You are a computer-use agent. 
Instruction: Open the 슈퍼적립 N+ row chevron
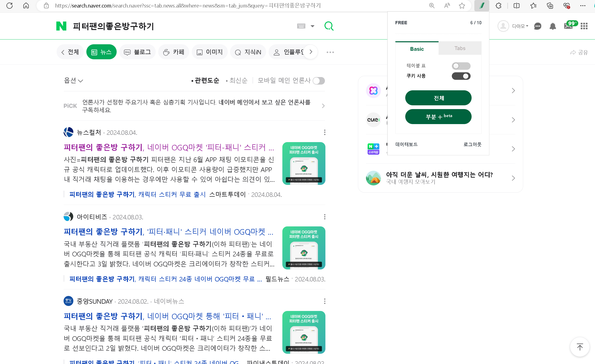(x=513, y=149)
